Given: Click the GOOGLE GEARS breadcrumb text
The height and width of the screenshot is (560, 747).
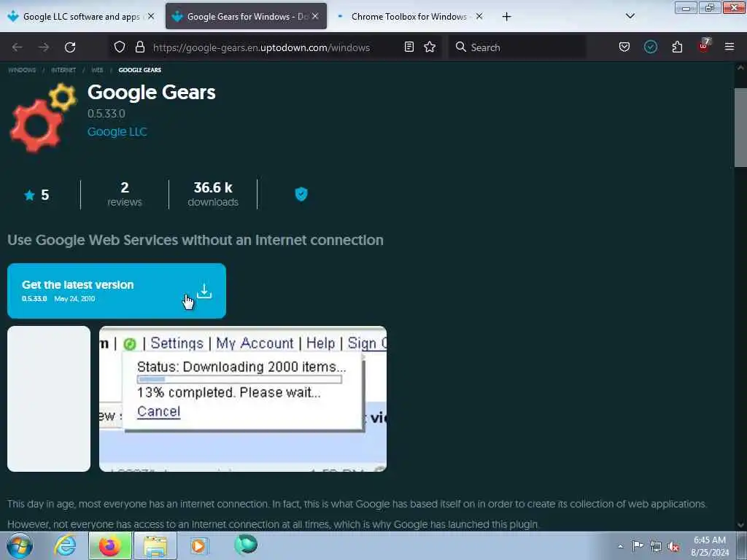Looking at the screenshot, I should pos(139,70).
